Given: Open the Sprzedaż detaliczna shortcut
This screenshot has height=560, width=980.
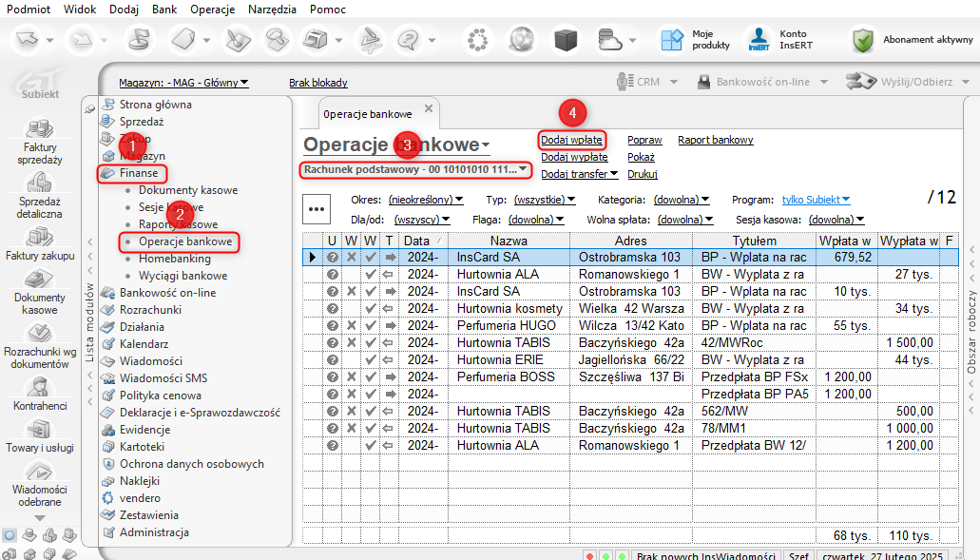Looking at the screenshot, I should point(40,196).
